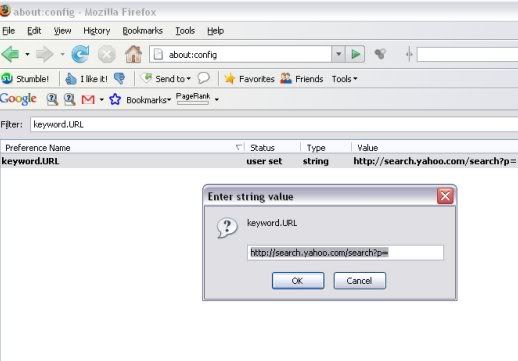Click the thumbs-up I like it! button
This screenshot has height=361, width=518.
tap(86, 79)
